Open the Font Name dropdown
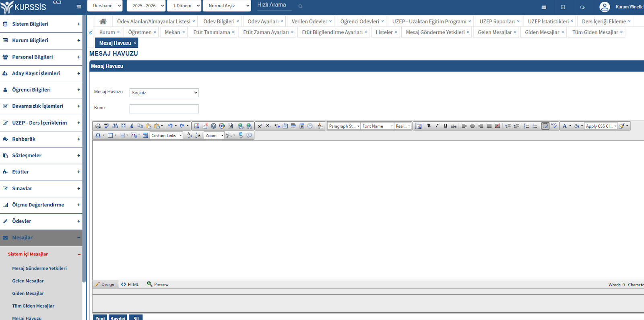Screen dimensions: 644x320 point(377,126)
